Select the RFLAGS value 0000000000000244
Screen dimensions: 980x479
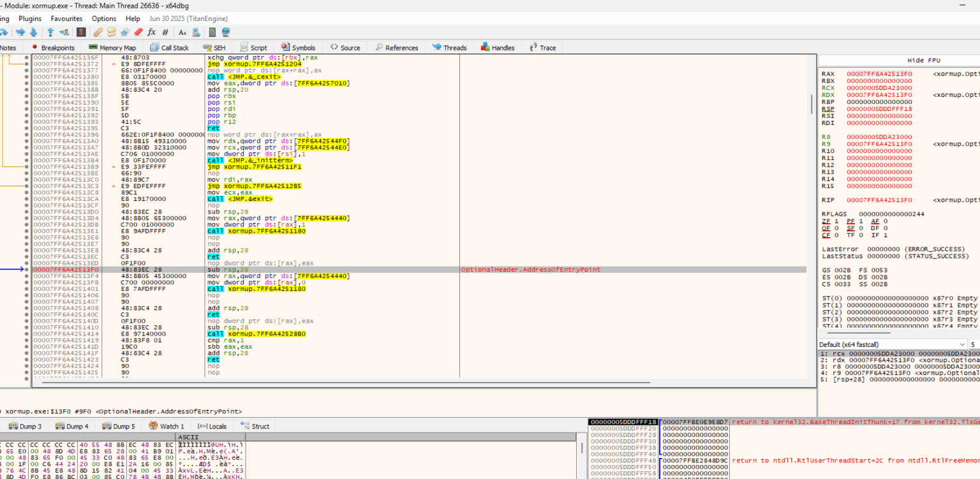(x=891, y=214)
